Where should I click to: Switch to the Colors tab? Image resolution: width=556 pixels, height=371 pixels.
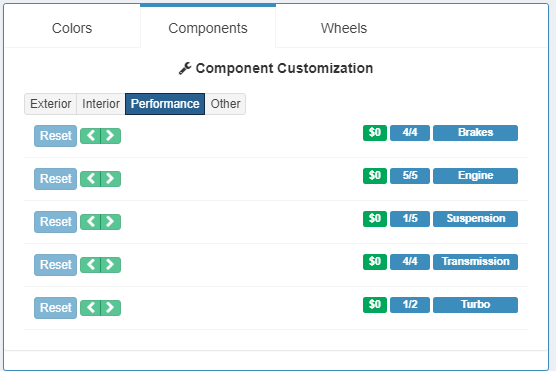click(72, 28)
